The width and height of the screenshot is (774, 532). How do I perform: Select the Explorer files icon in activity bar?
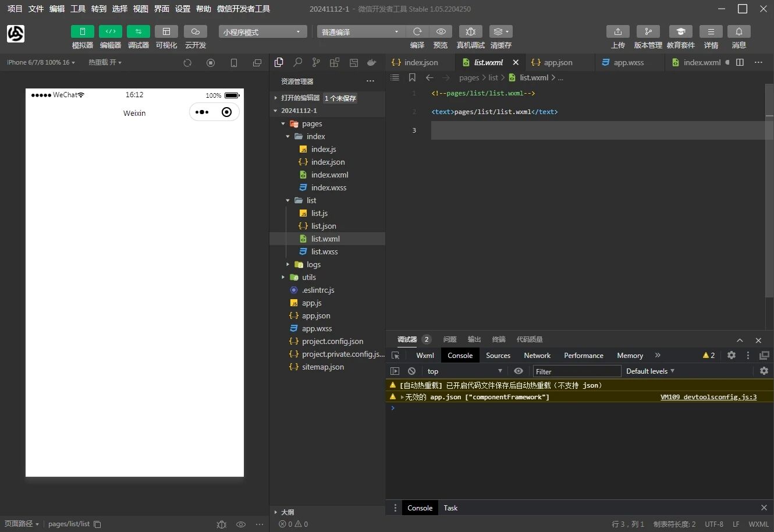coord(279,62)
